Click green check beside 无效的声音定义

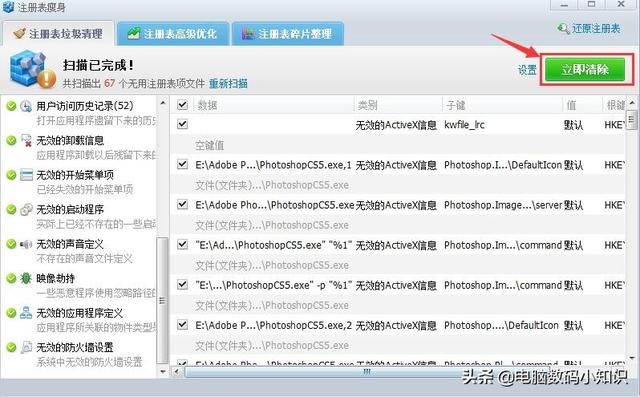[11, 244]
